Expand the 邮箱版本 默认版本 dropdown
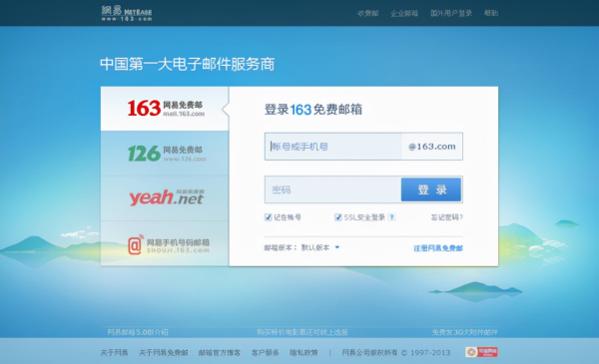Viewport: 599px width, 364px height. 320,247
